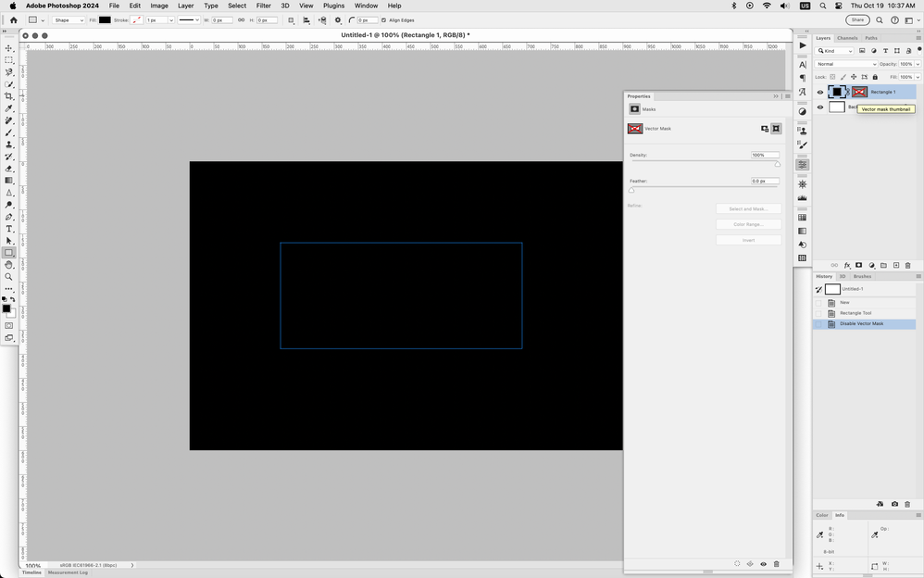Toggle link width and height
This screenshot has width=924, height=578.
pyautogui.click(x=241, y=20)
